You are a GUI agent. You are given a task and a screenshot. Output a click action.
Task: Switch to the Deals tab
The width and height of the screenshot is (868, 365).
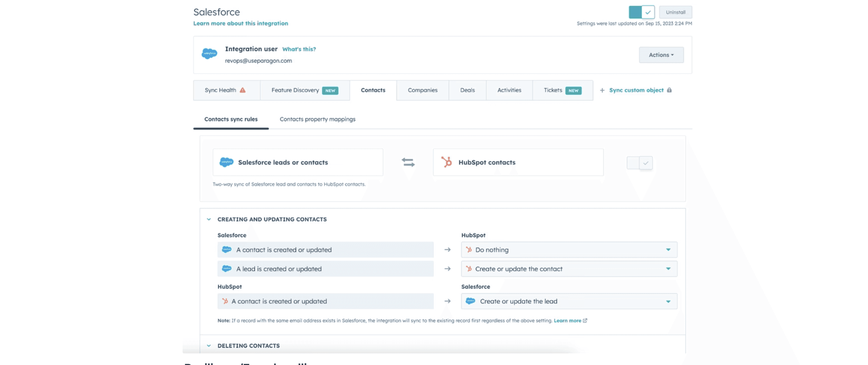coord(467,90)
